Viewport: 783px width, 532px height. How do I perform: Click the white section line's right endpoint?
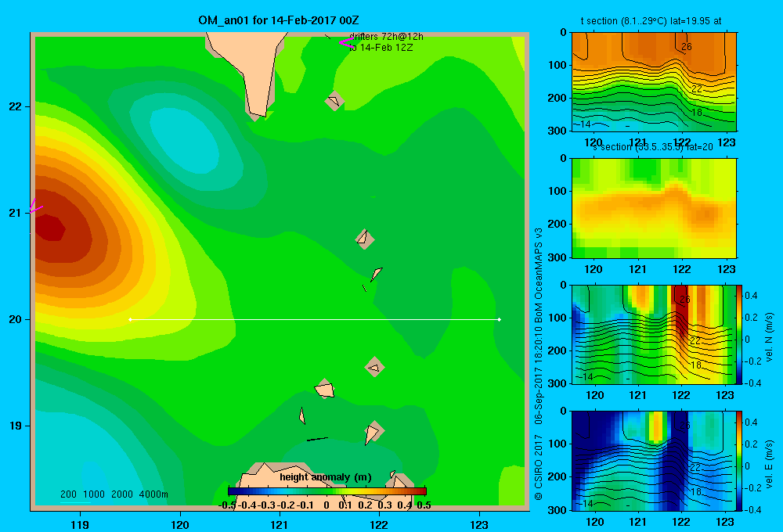coord(500,319)
